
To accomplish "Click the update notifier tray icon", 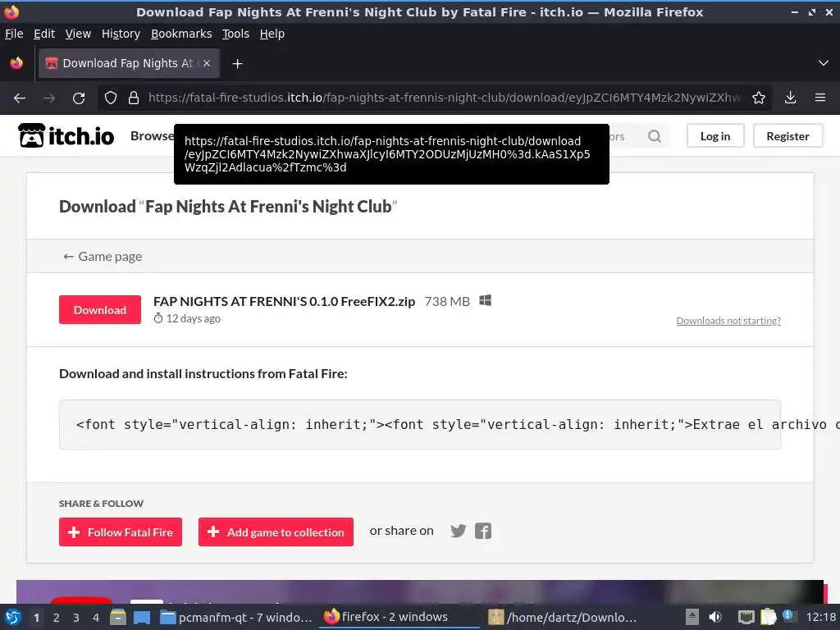I will tap(787, 615).
